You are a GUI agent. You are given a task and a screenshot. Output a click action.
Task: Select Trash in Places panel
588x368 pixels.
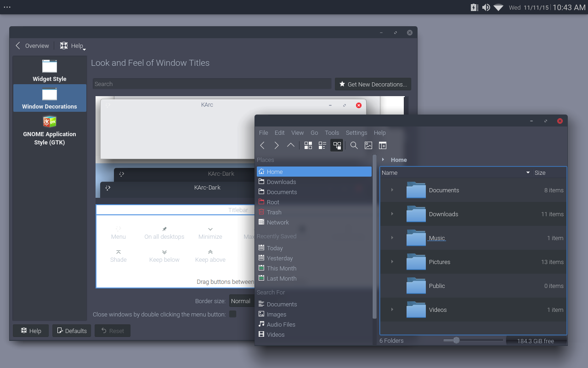click(314, 212)
